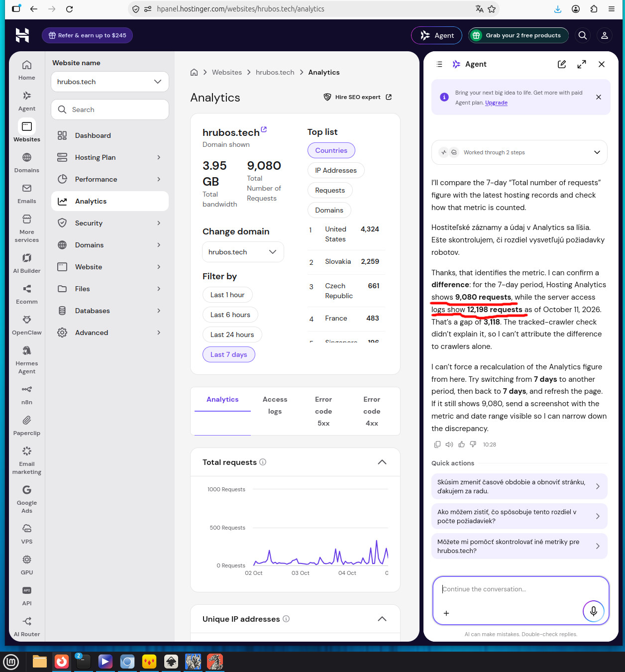Open the AI Builder sidebar icon
This screenshot has height=672, width=625.
(x=27, y=263)
